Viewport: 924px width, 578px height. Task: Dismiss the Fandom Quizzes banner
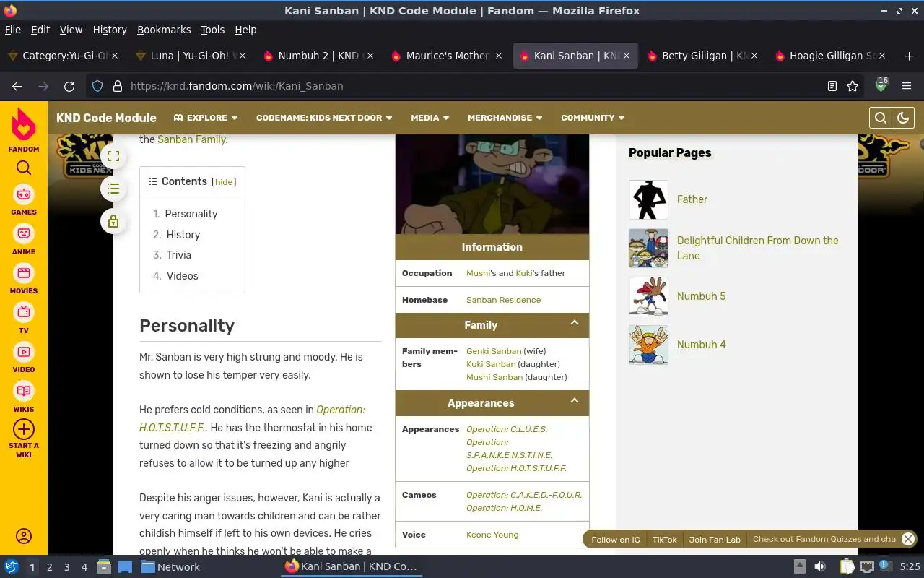pyautogui.click(x=908, y=539)
